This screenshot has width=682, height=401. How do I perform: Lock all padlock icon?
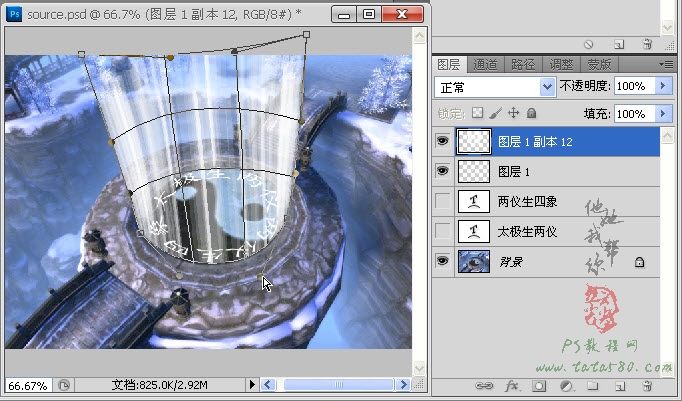(531, 113)
